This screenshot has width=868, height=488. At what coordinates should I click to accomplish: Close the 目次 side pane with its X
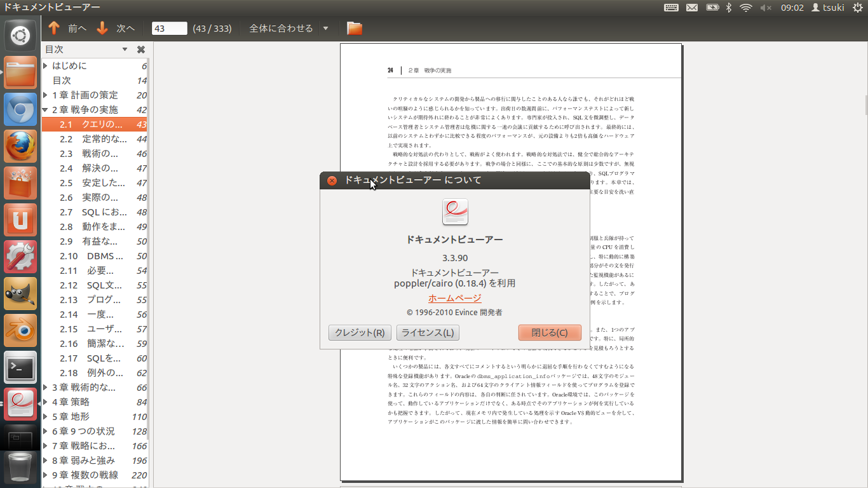click(x=141, y=50)
